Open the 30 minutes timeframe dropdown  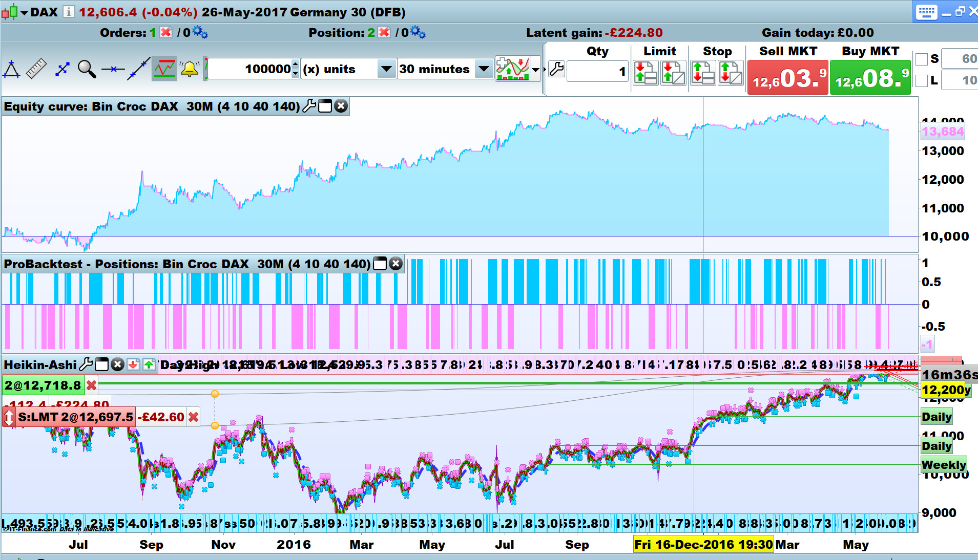(483, 69)
